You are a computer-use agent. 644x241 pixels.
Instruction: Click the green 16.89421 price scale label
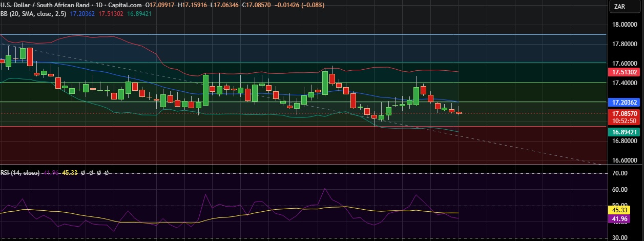pyautogui.click(x=625, y=132)
